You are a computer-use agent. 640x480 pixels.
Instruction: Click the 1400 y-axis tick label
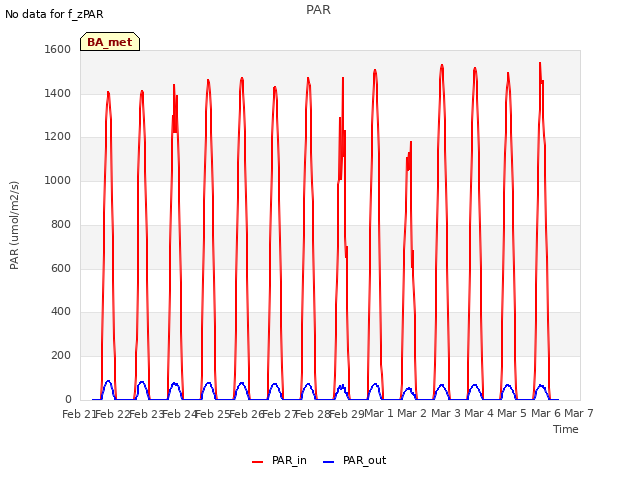point(58,93)
